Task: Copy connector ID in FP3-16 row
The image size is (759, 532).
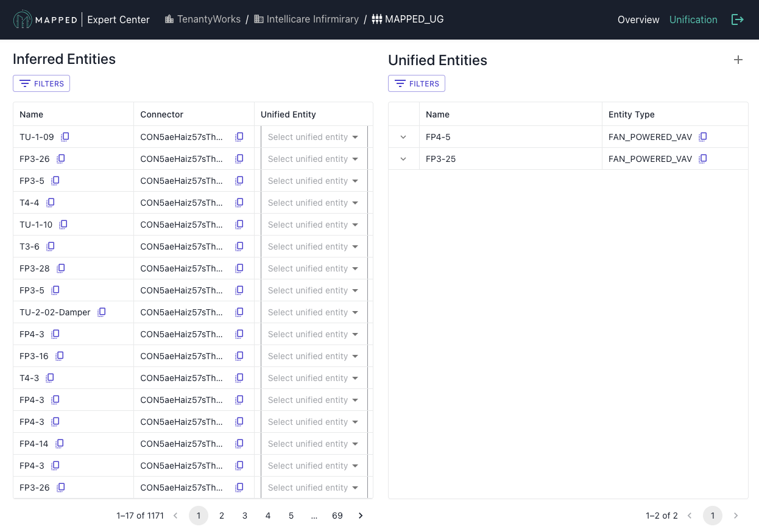Action: pyautogui.click(x=239, y=356)
